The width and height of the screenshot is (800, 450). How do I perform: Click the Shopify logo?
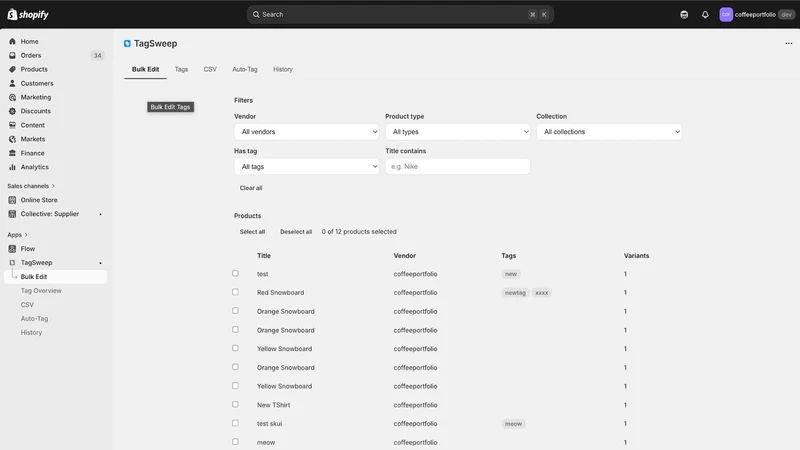(28, 14)
